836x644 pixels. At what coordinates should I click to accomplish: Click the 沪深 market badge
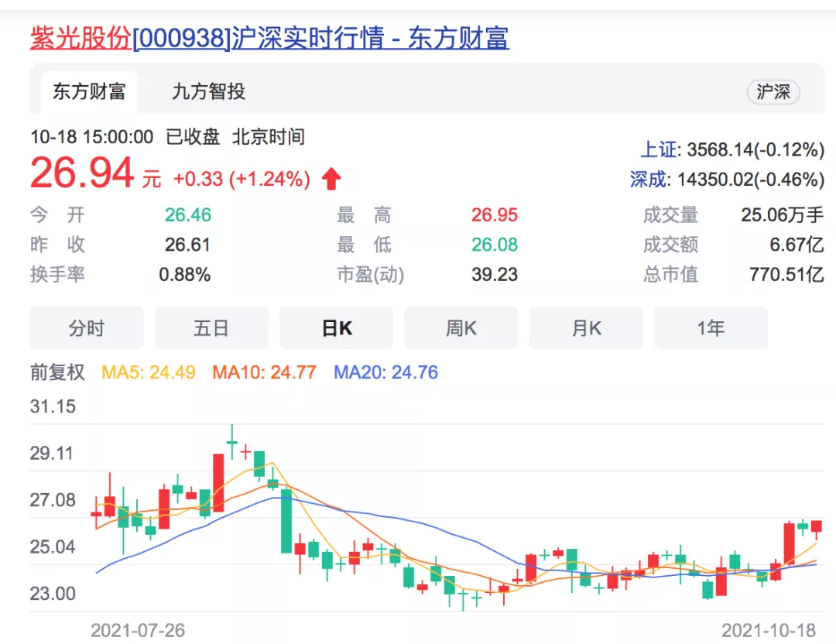pyautogui.click(x=773, y=92)
